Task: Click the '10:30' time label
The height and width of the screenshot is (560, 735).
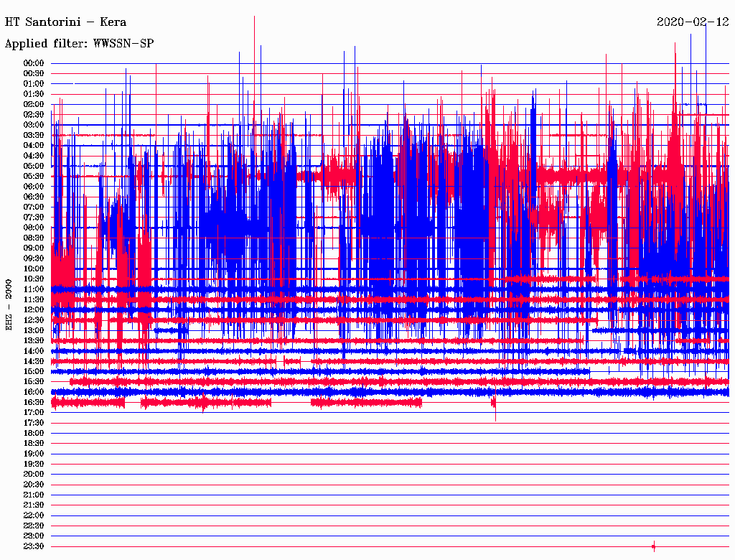Action: [x=34, y=279]
